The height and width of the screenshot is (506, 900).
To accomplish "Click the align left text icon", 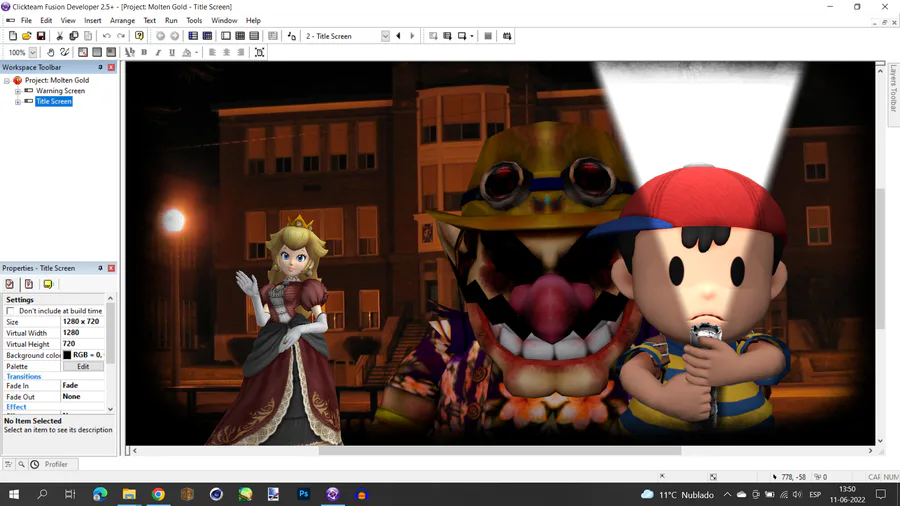I will pos(212,52).
